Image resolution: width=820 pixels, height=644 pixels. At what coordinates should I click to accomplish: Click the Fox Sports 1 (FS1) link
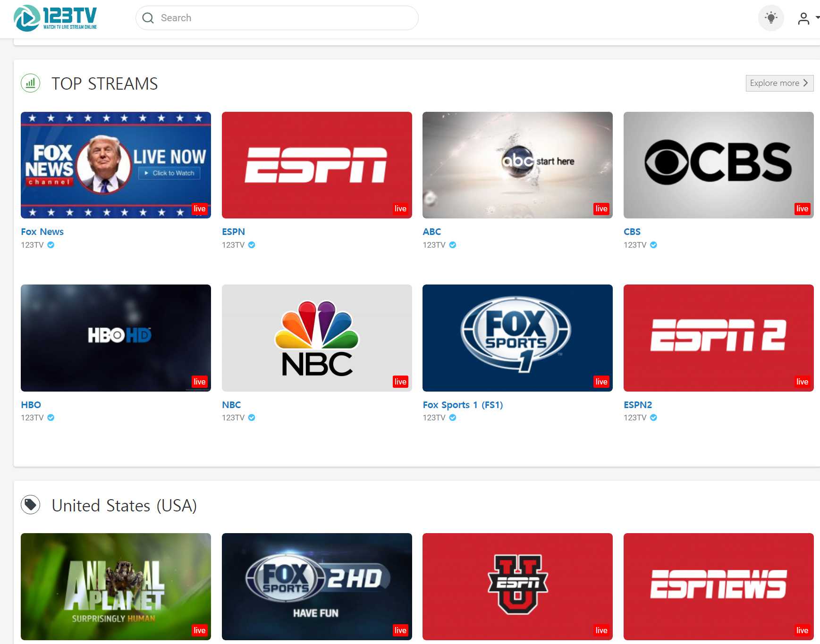(463, 405)
